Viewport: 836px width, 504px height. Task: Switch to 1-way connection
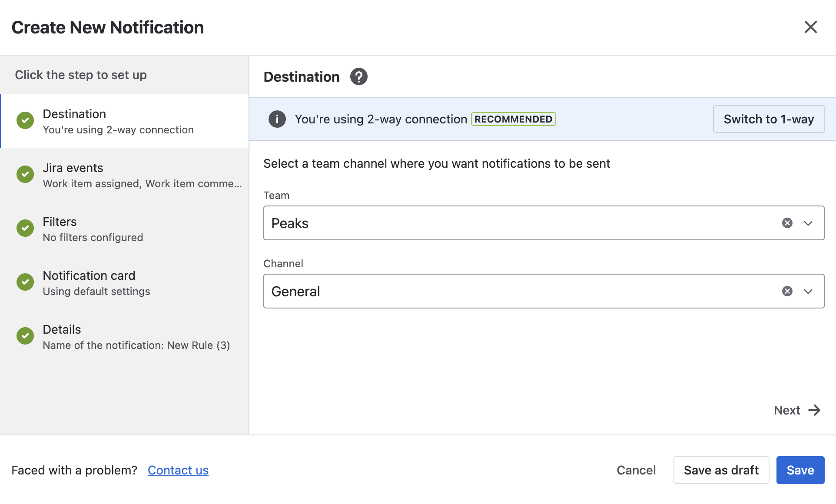769,119
